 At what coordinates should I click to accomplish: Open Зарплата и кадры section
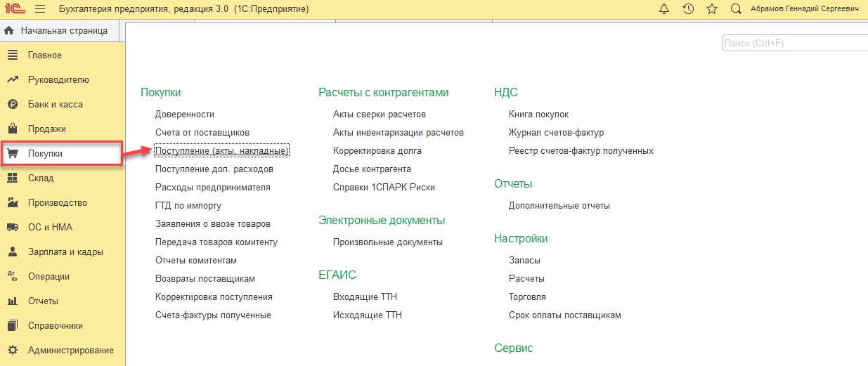[x=65, y=252]
